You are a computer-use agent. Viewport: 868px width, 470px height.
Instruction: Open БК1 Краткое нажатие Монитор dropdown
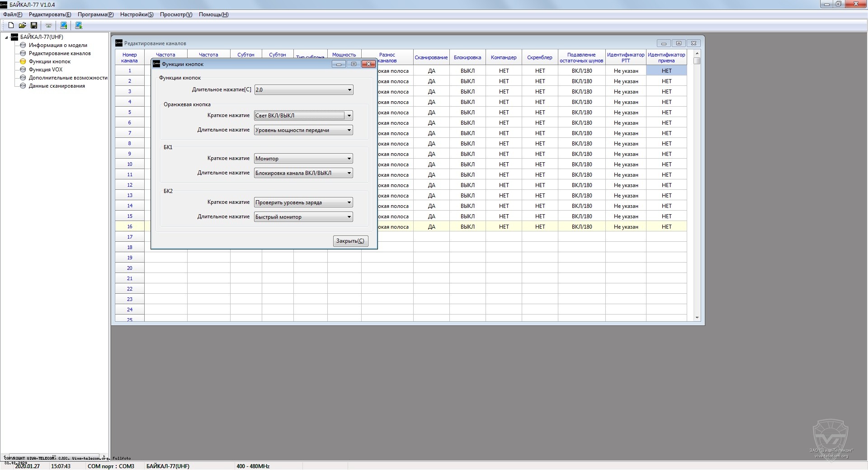pos(349,159)
